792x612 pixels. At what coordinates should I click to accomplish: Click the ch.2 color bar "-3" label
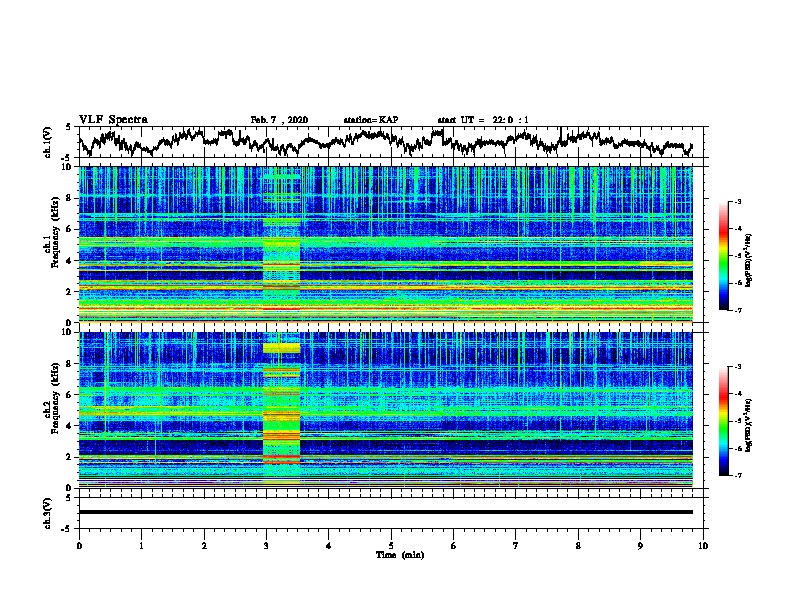point(738,367)
